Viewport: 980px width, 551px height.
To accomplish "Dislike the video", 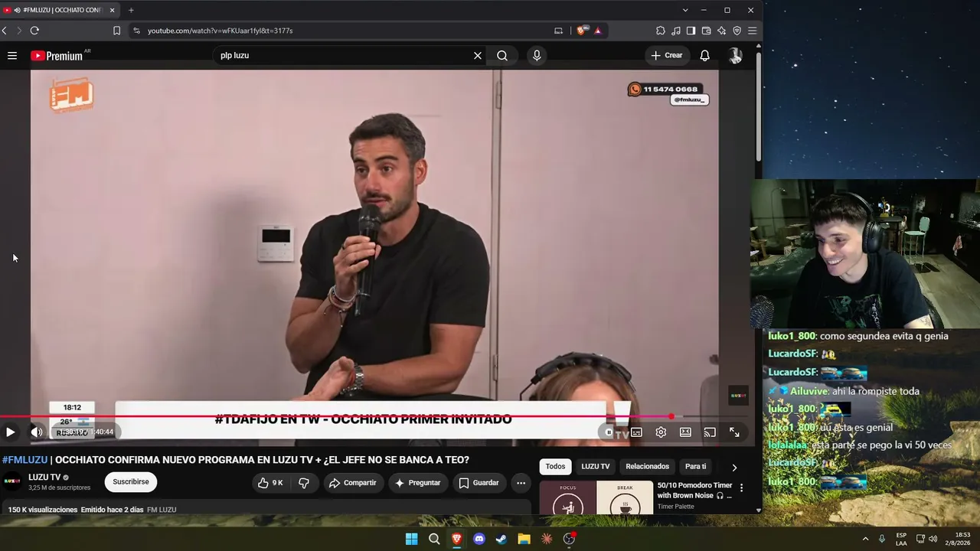I will [304, 483].
